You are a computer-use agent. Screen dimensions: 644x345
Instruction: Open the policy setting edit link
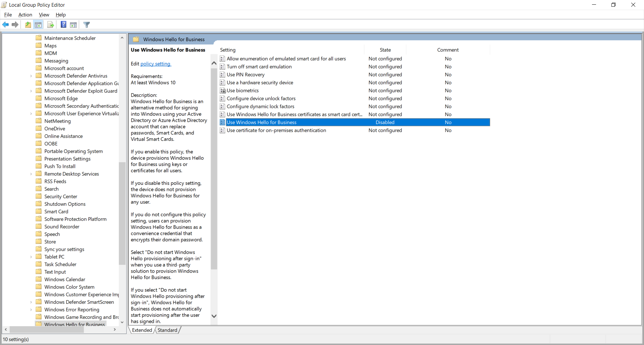156,64
